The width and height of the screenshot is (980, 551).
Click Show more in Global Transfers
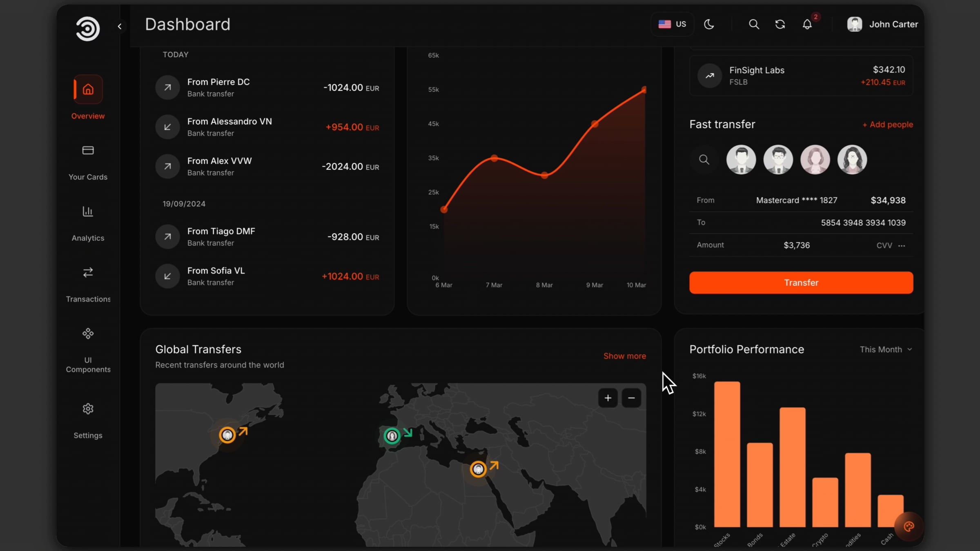tap(625, 356)
